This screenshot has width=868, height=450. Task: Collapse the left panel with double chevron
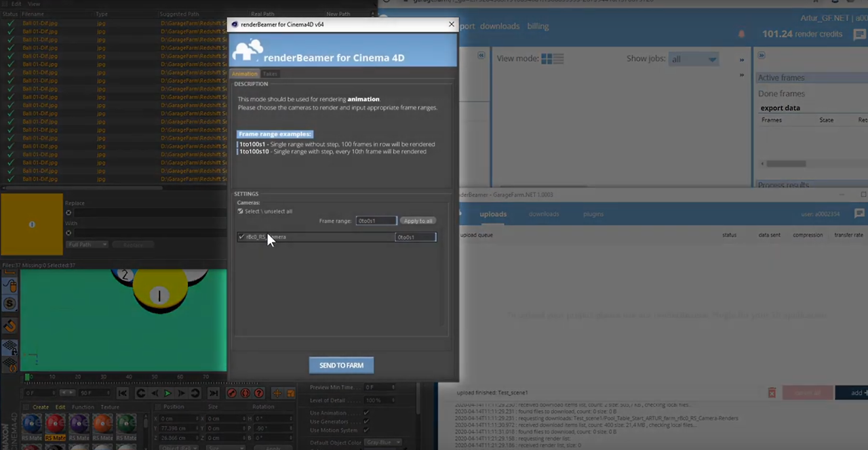coord(481,56)
